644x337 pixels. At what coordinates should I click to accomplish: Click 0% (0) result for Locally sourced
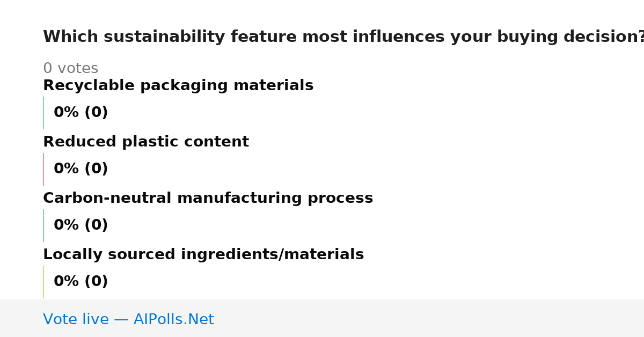click(81, 282)
